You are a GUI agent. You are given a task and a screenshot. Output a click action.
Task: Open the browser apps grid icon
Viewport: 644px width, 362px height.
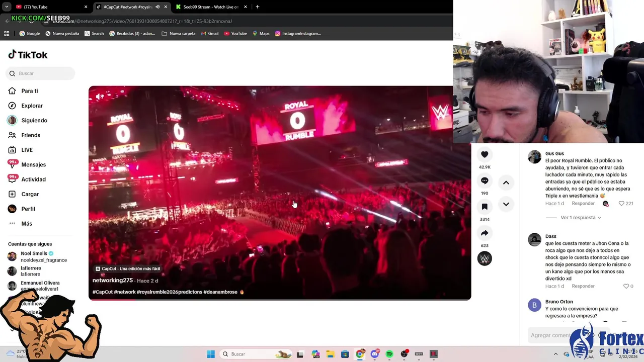coord(7,33)
